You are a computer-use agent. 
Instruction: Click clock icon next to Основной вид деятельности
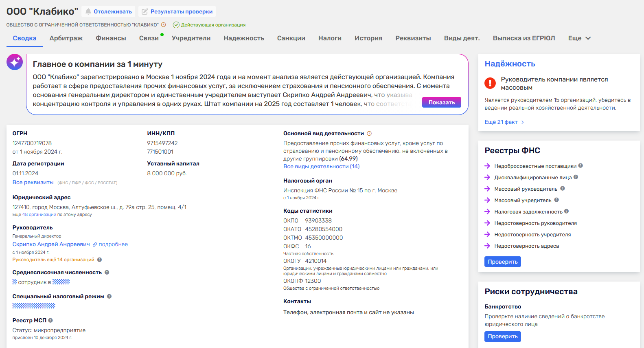[x=369, y=133]
